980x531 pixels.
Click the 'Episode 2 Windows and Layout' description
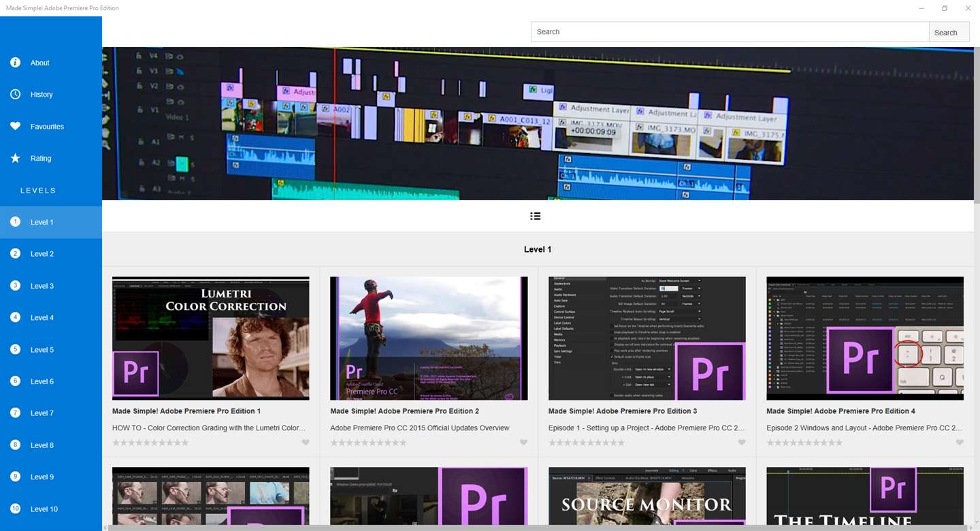(x=864, y=428)
